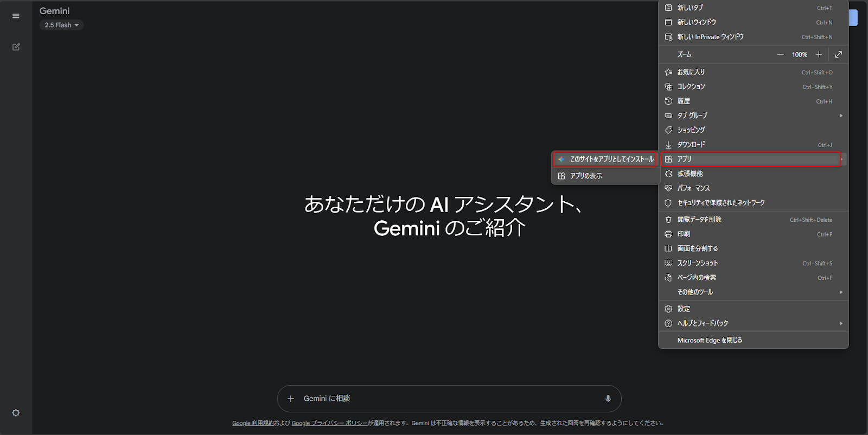Open the Gemini hamburger main menu
Image resolution: width=868 pixels, height=435 pixels.
click(x=16, y=16)
